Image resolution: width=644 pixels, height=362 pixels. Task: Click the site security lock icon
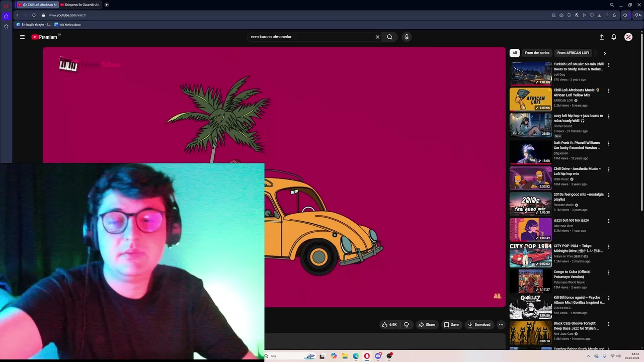pos(43,15)
